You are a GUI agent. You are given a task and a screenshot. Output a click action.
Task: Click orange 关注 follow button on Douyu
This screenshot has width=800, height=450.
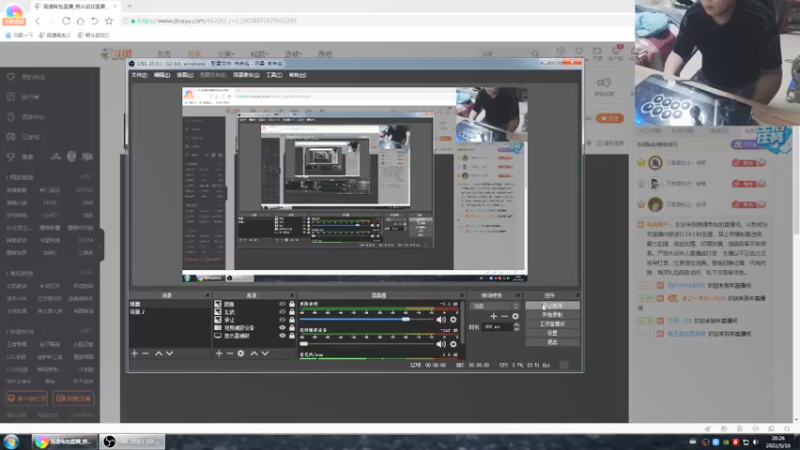tap(610, 118)
